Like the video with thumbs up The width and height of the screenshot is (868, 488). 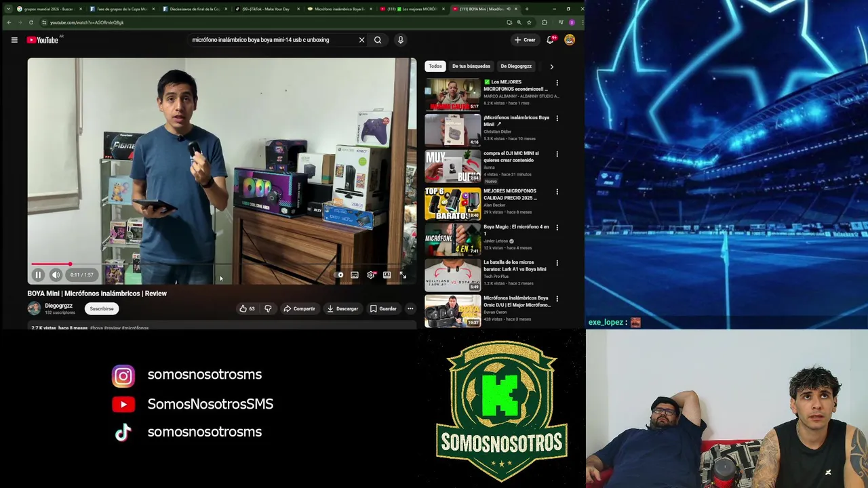pyautogui.click(x=247, y=309)
